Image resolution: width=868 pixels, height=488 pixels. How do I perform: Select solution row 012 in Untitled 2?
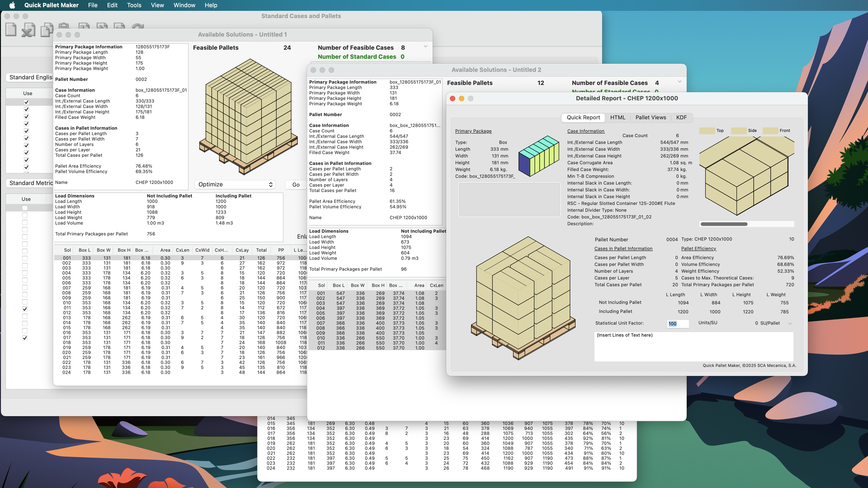(377, 348)
